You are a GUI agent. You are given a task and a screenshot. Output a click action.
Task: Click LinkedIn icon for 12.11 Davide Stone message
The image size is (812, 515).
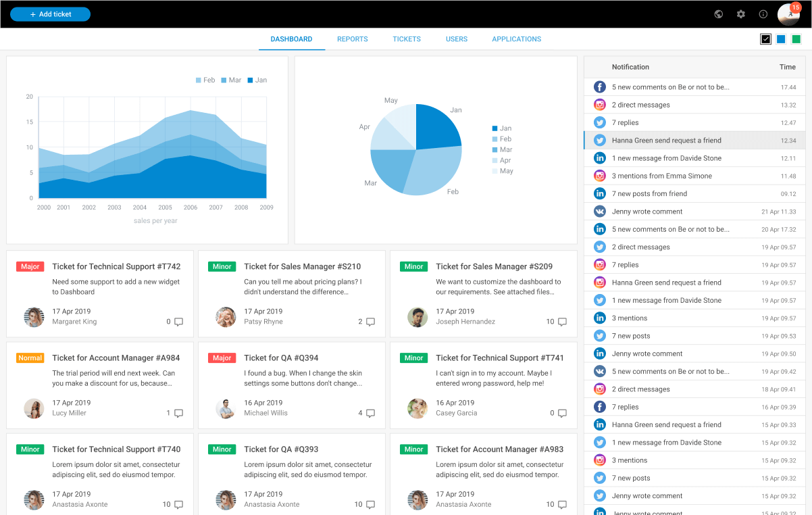coord(599,158)
